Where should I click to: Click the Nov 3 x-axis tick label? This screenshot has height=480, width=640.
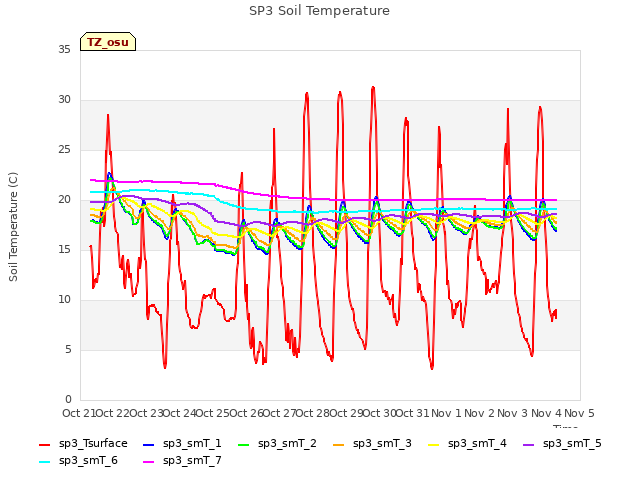point(513,413)
